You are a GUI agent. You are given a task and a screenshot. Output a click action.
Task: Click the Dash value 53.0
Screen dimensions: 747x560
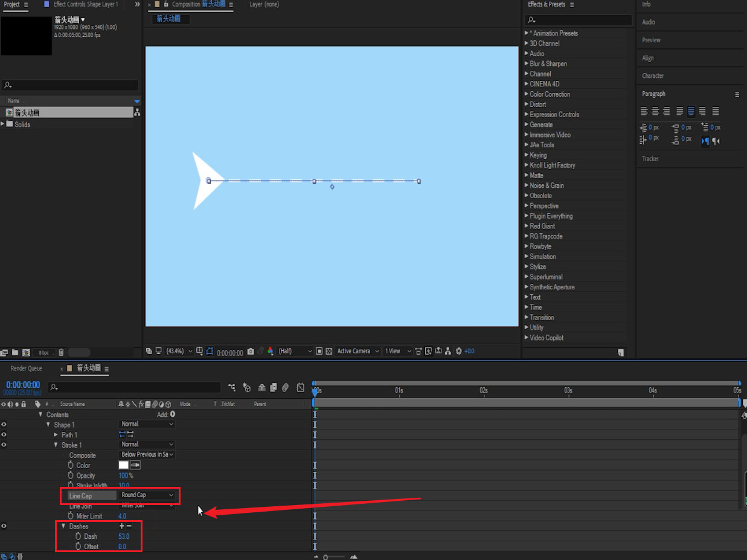tap(124, 536)
